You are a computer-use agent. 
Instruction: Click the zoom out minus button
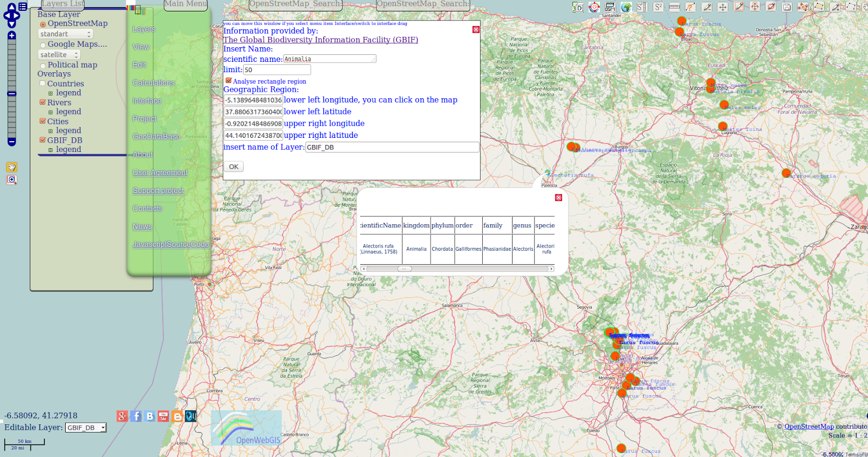pyautogui.click(x=11, y=142)
